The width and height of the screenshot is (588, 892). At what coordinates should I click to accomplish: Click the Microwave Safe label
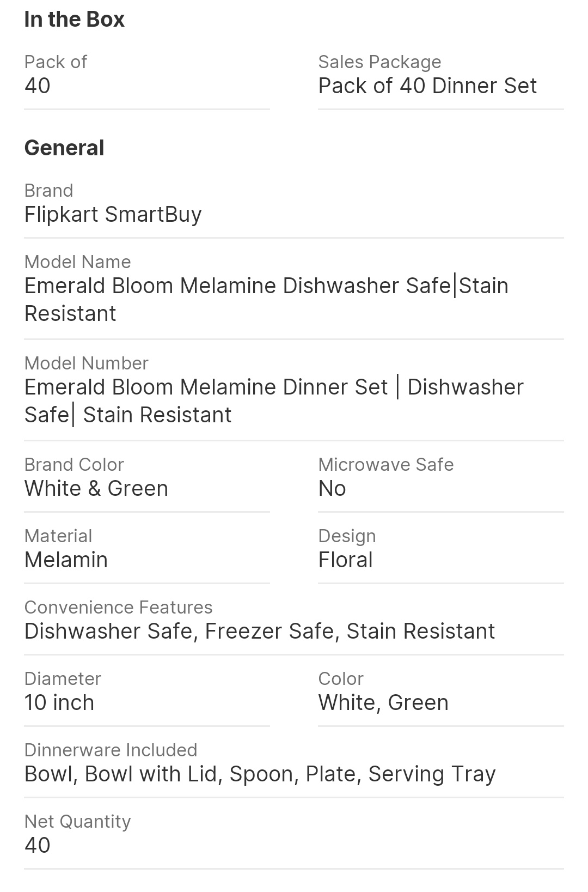[x=385, y=465]
